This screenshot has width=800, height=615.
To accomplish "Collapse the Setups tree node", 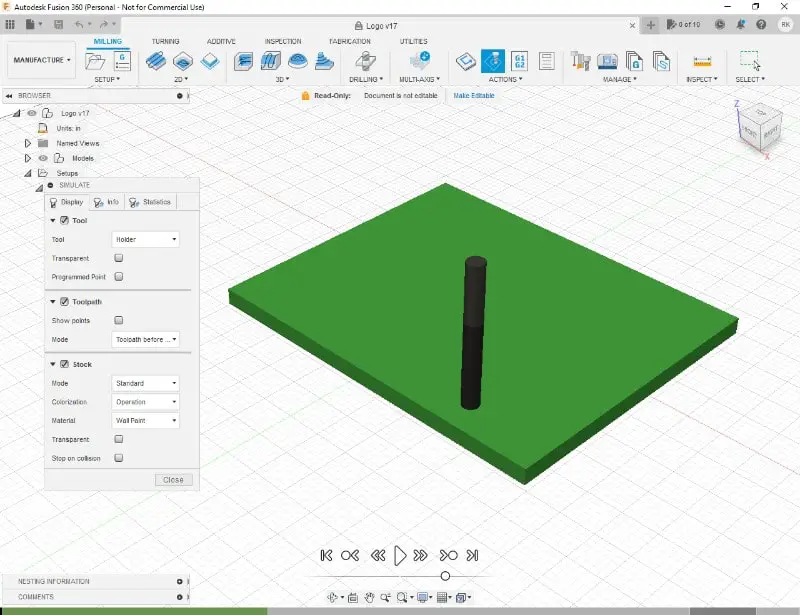I will tap(28, 173).
